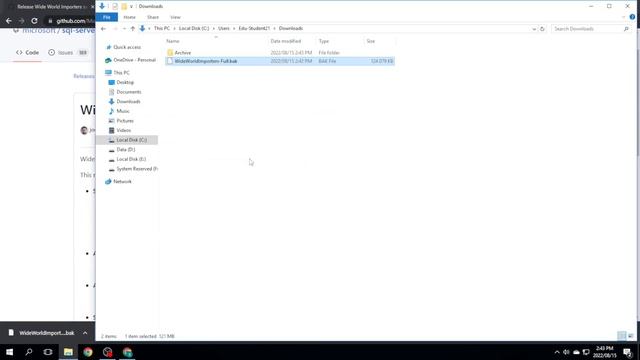Open the Windows Start menu
The width and height of the screenshot is (640, 360).
[x=9, y=352]
